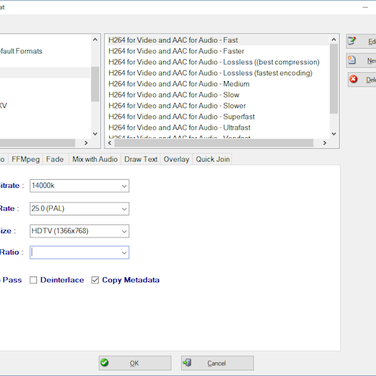Open the size HDTV (1366x768) dropdown
376x376 pixels.
click(x=124, y=231)
